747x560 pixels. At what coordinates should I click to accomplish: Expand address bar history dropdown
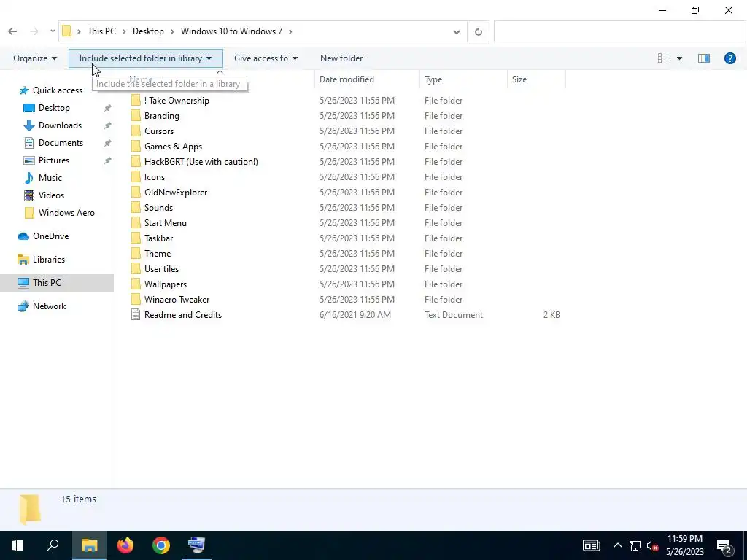click(x=457, y=32)
